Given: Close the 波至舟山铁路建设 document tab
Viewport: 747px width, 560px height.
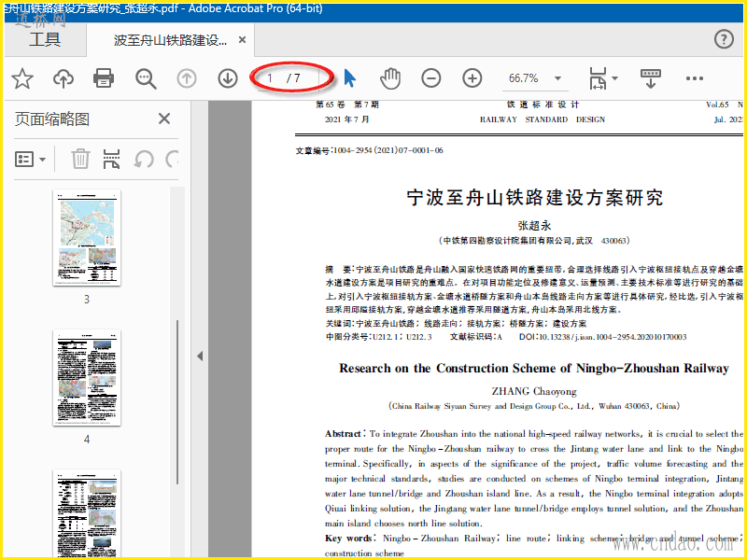Looking at the screenshot, I should (x=243, y=40).
